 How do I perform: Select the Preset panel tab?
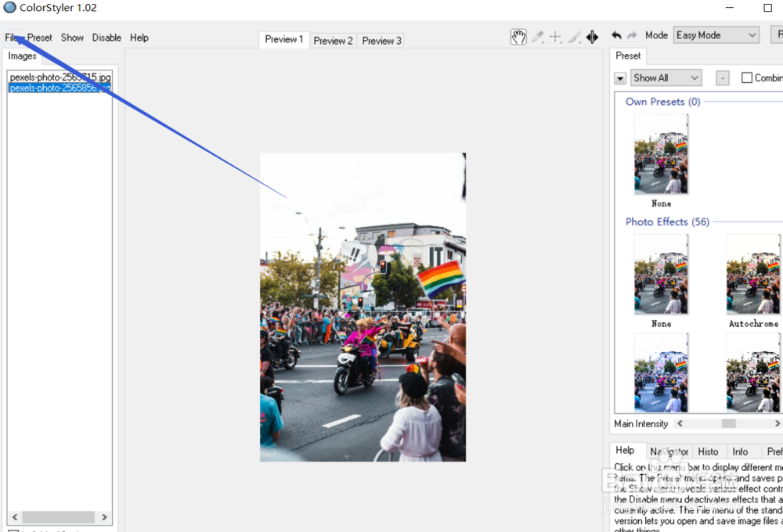click(x=628, y=56)
